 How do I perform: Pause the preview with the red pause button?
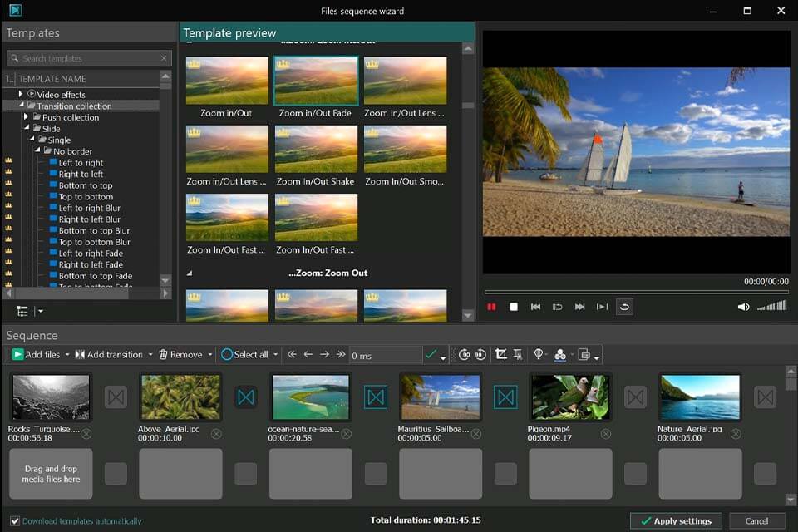click(491, 307)
